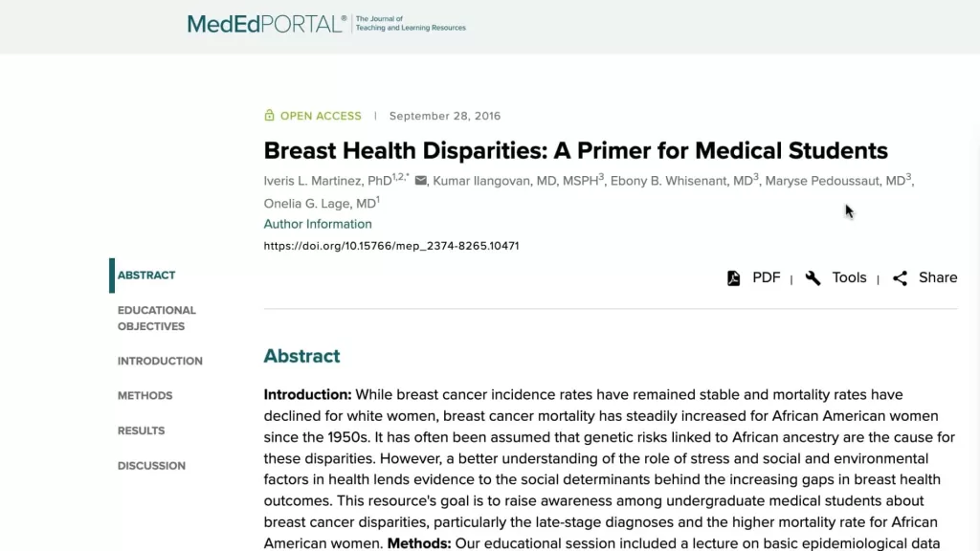980x551 pixels.
Task: Open the DOI link for the article
Action: 391,246
